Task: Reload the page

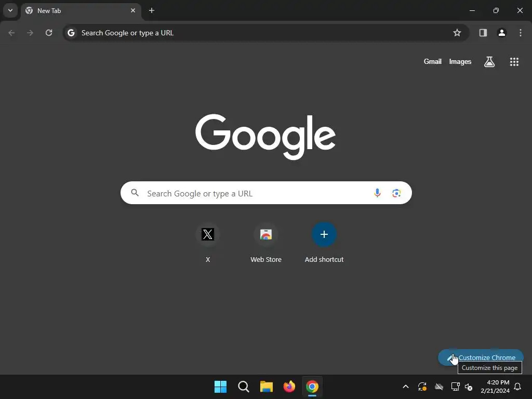Action: [49, 33]
